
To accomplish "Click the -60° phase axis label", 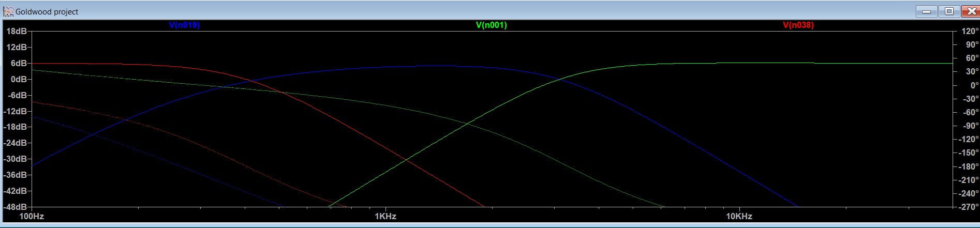I will pyautogui.click(x=971, y=112).
